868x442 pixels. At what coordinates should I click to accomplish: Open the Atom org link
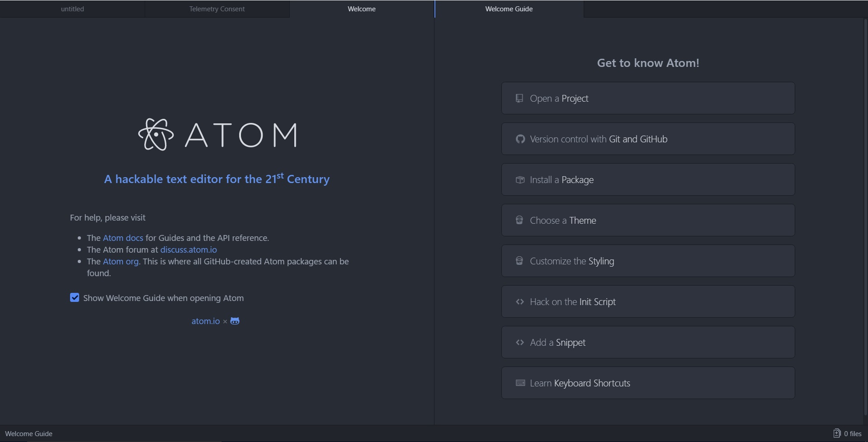coord(121,261)
